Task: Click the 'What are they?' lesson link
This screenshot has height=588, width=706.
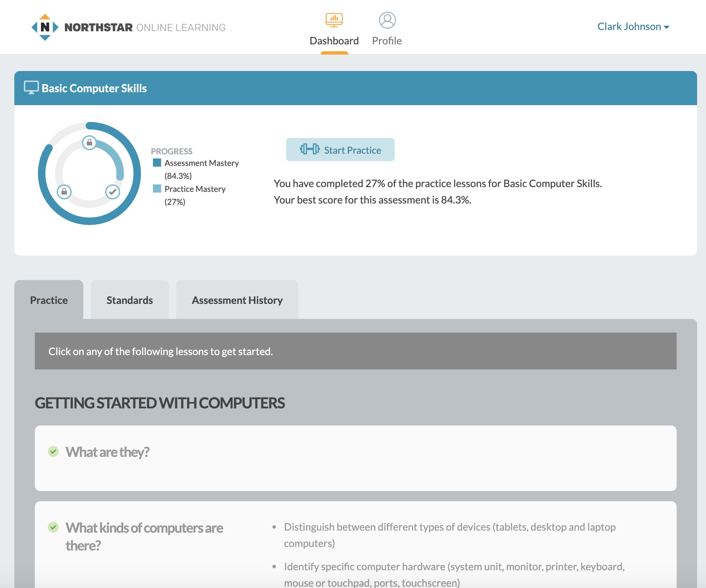Action: coord(109,451)
